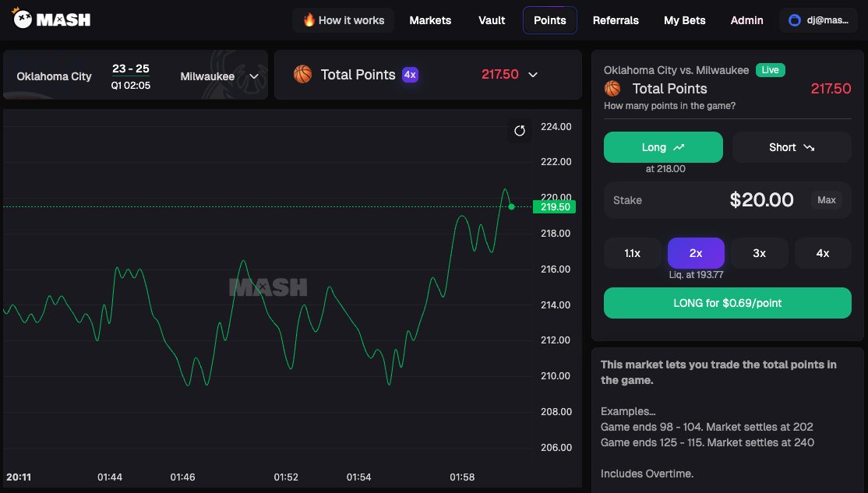The image size is (868, 493).
Task: Click the green Live badge
Action: point(770,70)
